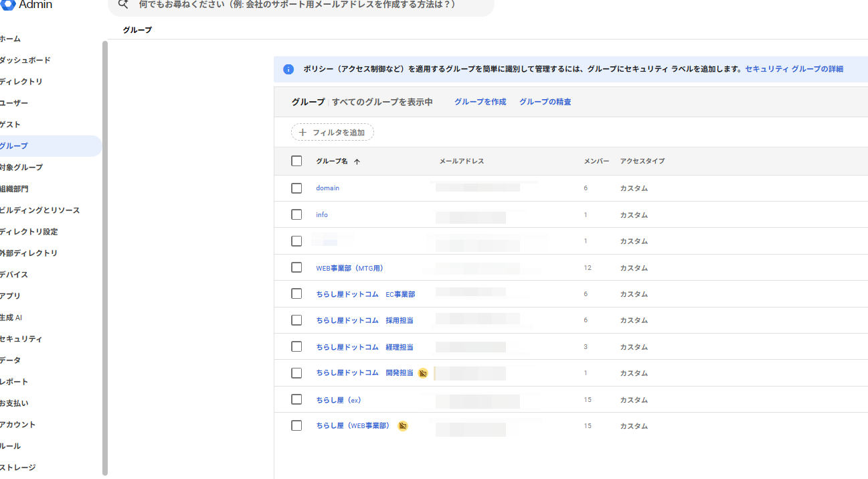Click the search magnifier icon

click(x=122, y=4)
